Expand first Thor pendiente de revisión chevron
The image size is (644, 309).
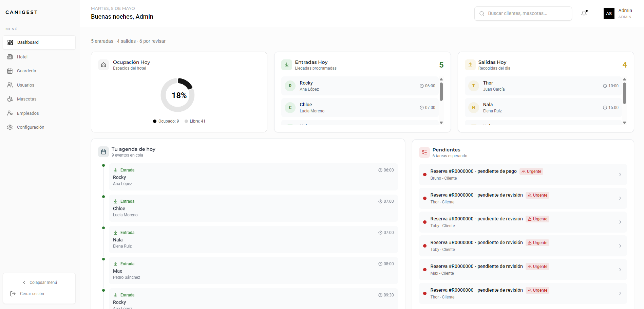(620, 198)
